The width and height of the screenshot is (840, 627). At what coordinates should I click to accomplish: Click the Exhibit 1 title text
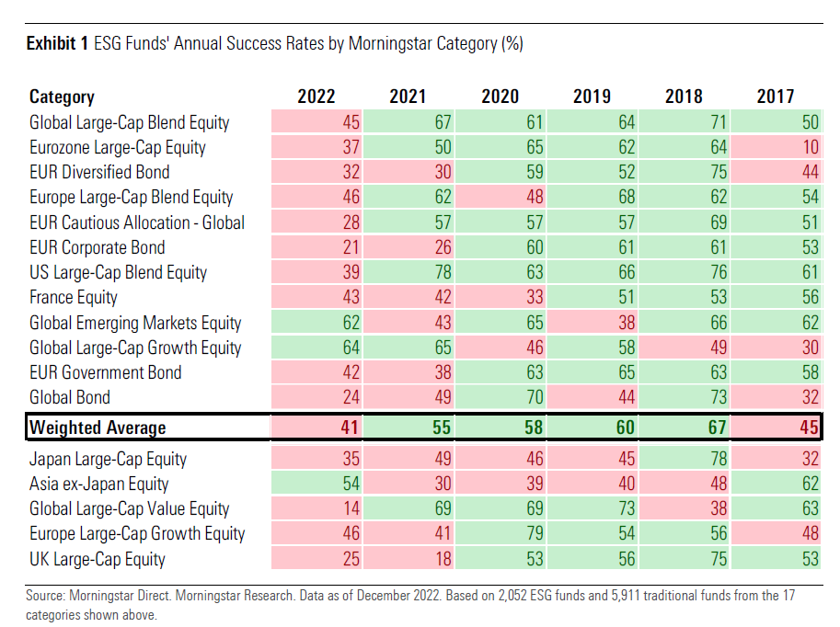coord(275,44)
